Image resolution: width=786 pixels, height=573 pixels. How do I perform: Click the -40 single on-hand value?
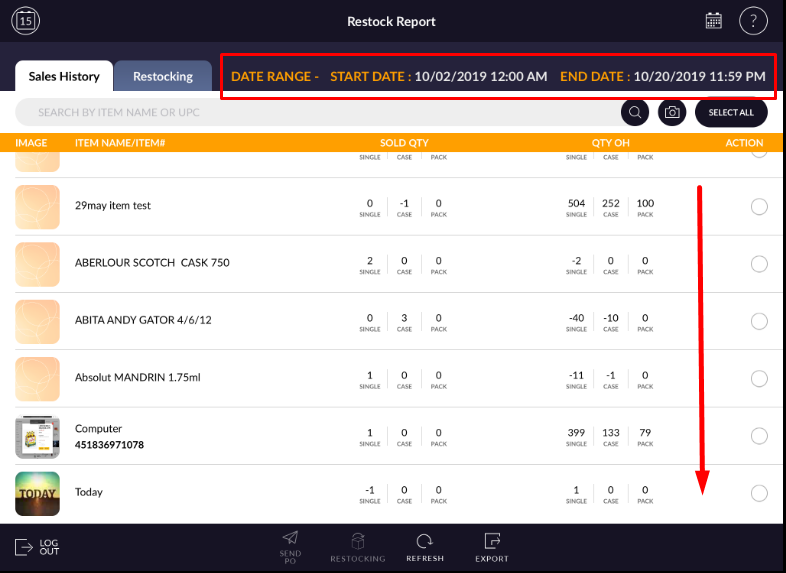[576, 318]
